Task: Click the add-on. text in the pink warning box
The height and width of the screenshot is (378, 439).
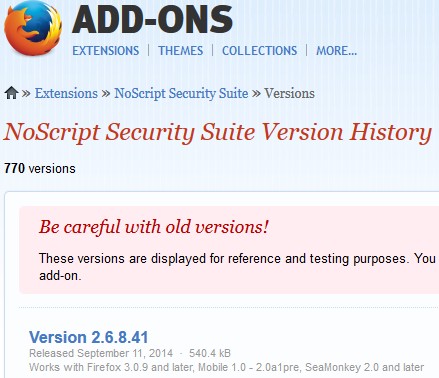Action: click(60, 276)
